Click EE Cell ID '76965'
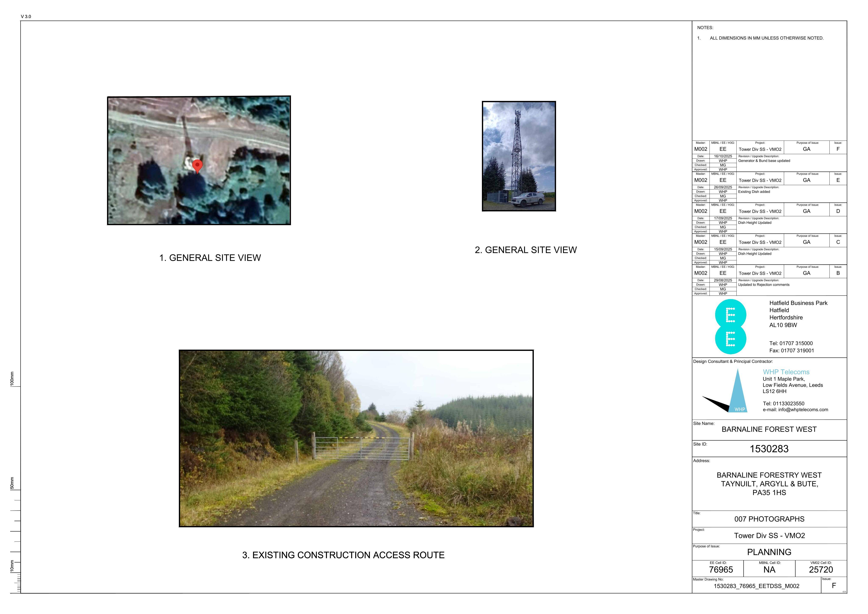 click(x=721, y=570)
